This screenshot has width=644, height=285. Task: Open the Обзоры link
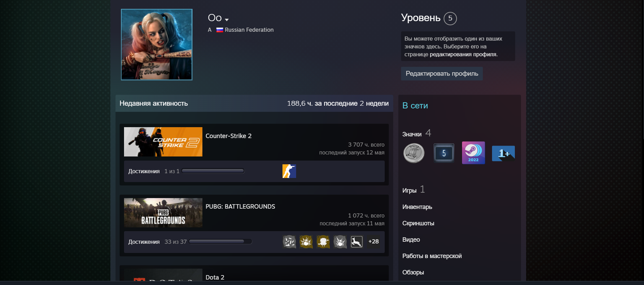[413, 272]
